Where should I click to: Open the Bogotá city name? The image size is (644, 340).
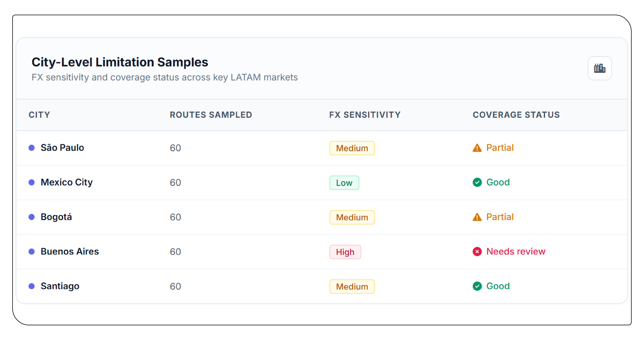[56, 217]
